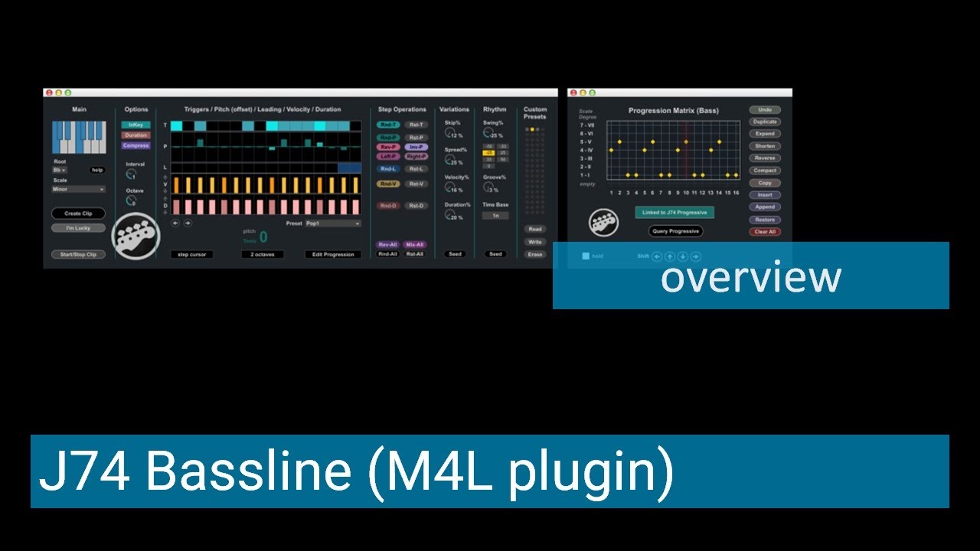The image size is (980, 551).
Task: Click the Rnd-P button
Action: click(388, 138)
